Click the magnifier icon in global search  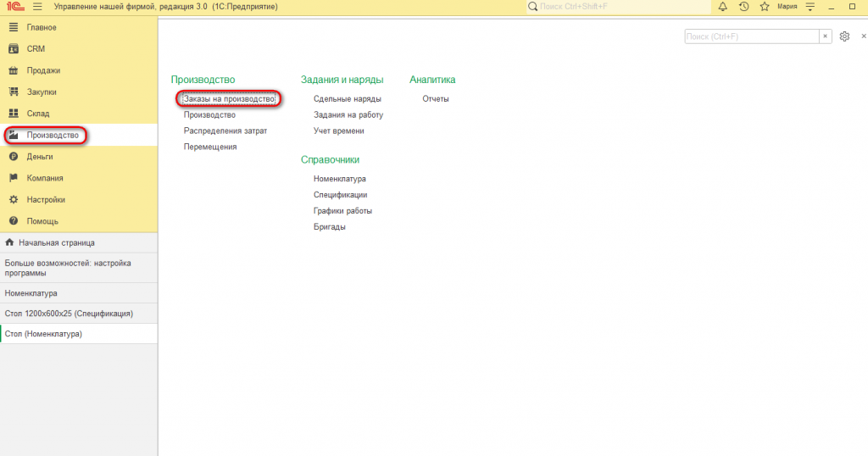point(532,7)
